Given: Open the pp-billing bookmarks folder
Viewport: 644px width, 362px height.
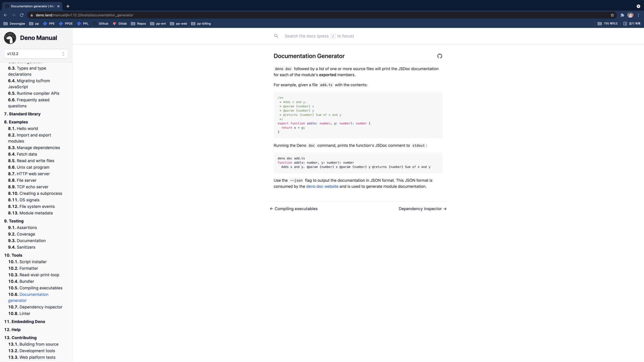Looking at the screenshot, I should (201, 24).
